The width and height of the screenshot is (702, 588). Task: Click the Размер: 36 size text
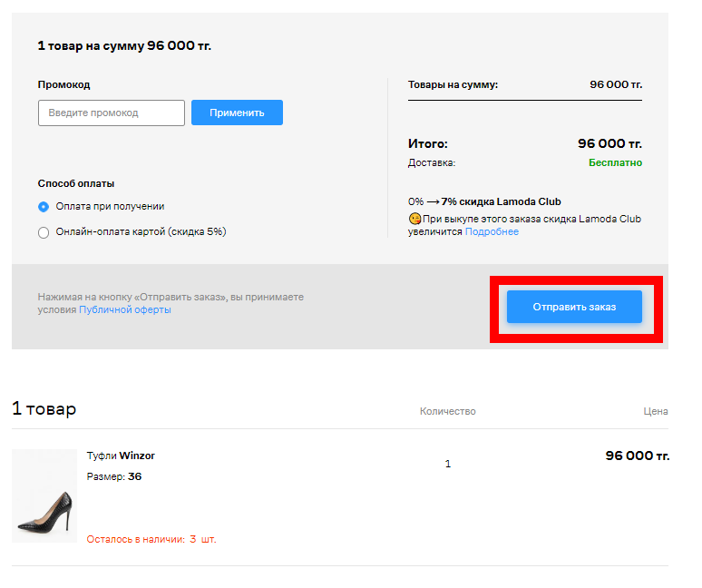114,476
